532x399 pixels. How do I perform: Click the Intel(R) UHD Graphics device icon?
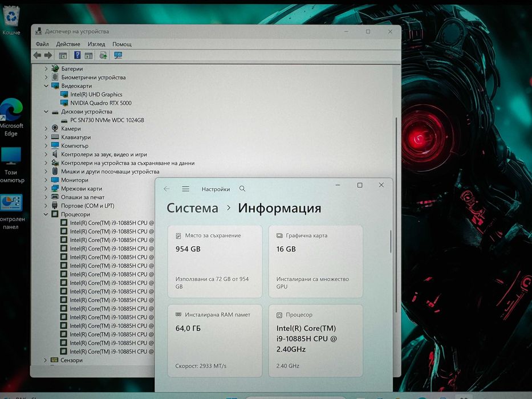(x=64, y=94)
